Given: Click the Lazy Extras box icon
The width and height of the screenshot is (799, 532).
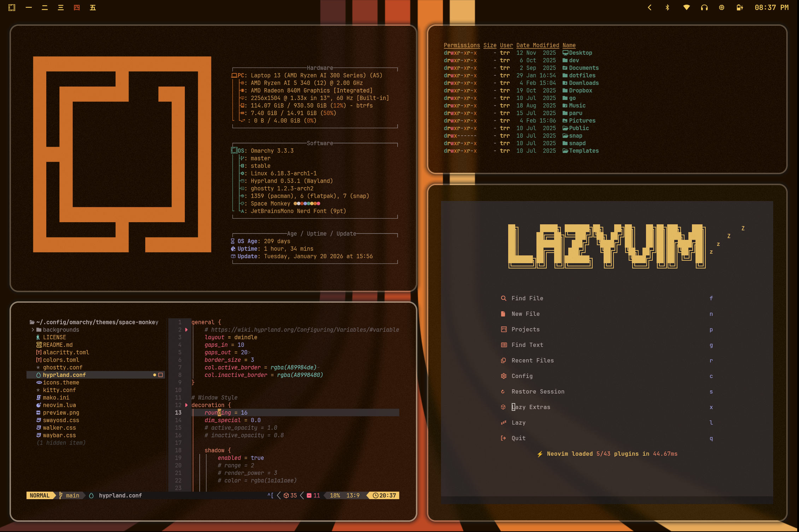Looking at the screenshot, I should pyautogui.click(x=504, y=407).
